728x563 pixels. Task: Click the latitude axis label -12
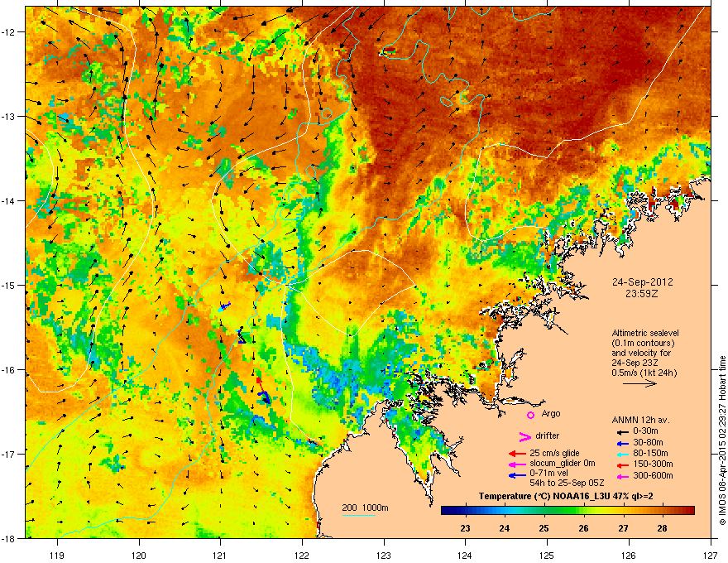click(x=8, y=32)
